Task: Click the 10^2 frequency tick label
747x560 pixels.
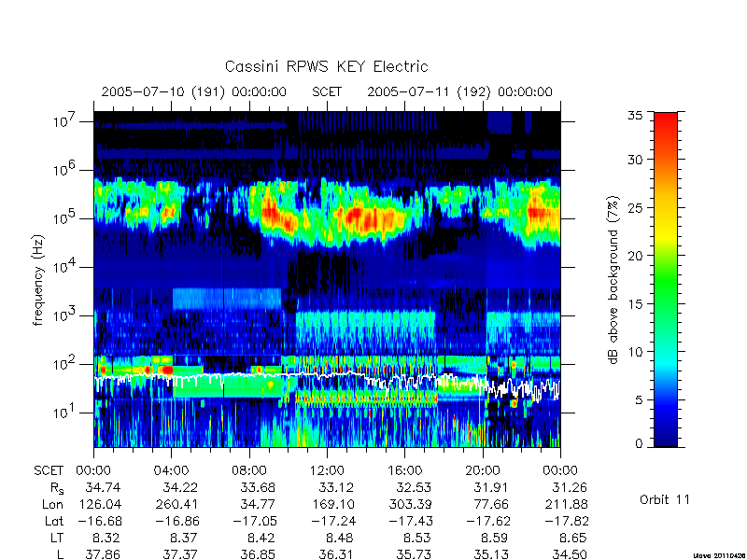Action: click(x=63, y=363)
